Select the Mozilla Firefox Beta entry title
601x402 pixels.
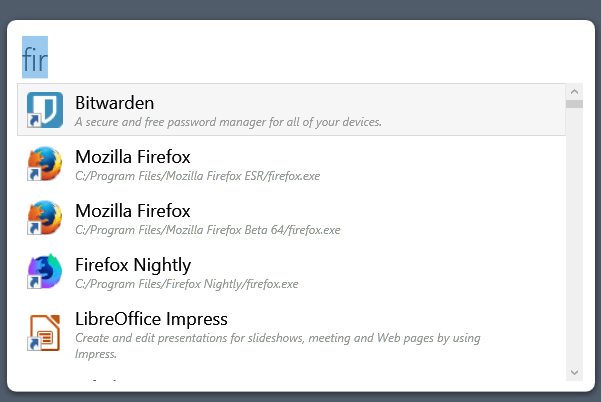pyautogui.click(x=133, y=211)
